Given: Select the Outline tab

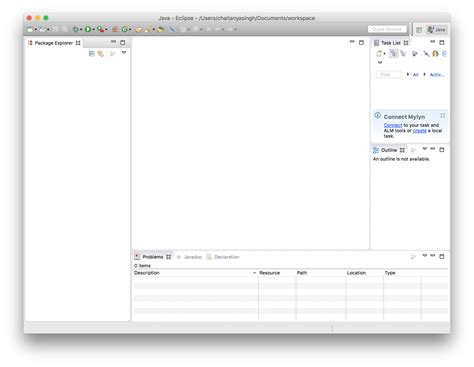Looking at the screenshot, I should tap(389, 150).
